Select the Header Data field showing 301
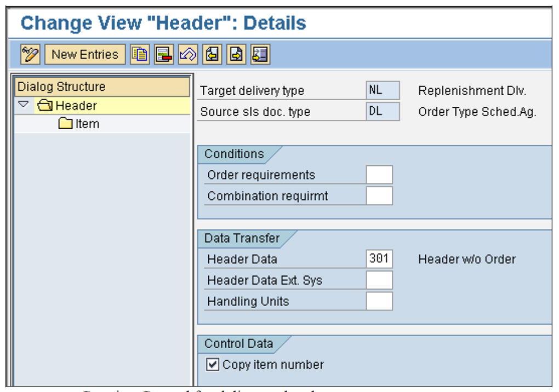The width and height of the screenshot is (559, 392). 379,258
